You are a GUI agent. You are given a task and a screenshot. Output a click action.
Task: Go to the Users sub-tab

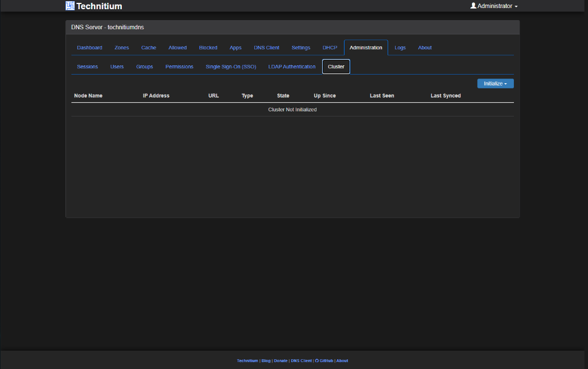(x=117, y=67)
